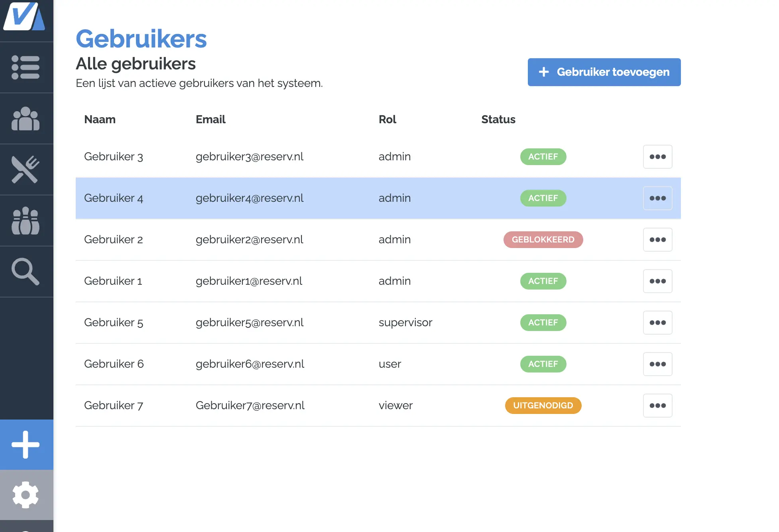Screen dimensions: 779x532
Task: Select name Gebruiker 2
Action: (114, 240)
